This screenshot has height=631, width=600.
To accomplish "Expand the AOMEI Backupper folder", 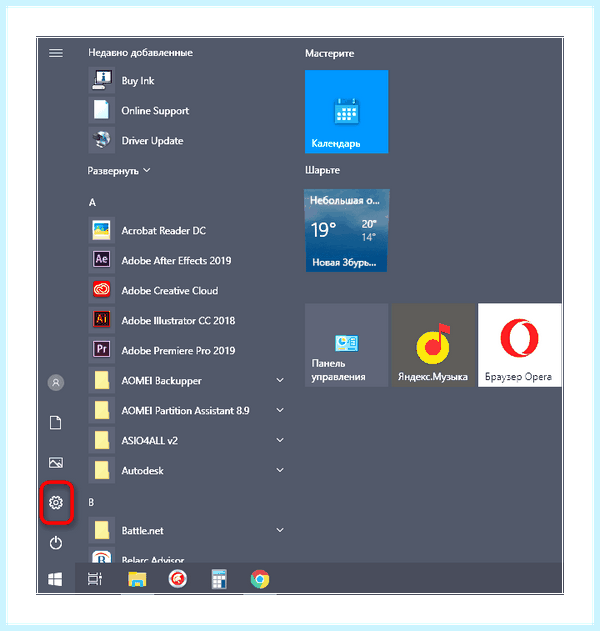I will tap(187, 381).
